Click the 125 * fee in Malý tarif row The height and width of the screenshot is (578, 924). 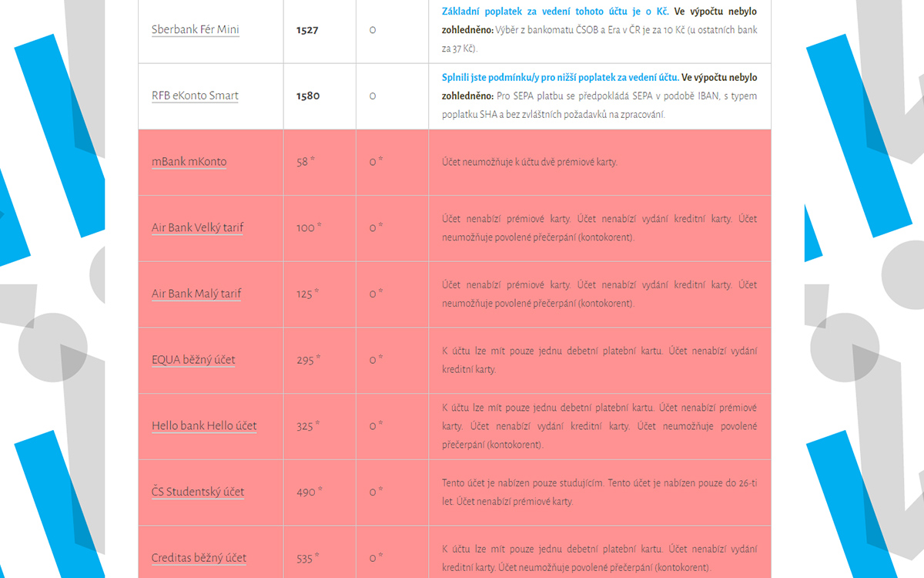coord(307,294)
